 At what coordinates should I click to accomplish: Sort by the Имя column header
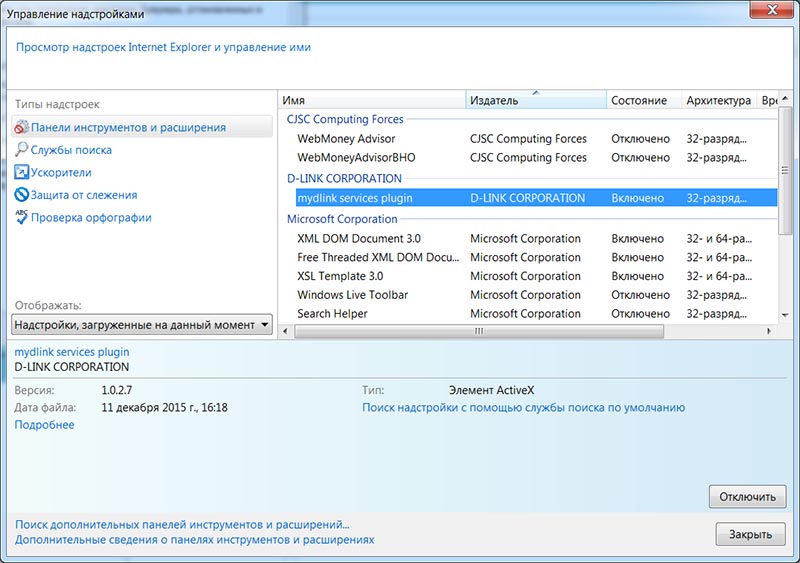(372, 100)
